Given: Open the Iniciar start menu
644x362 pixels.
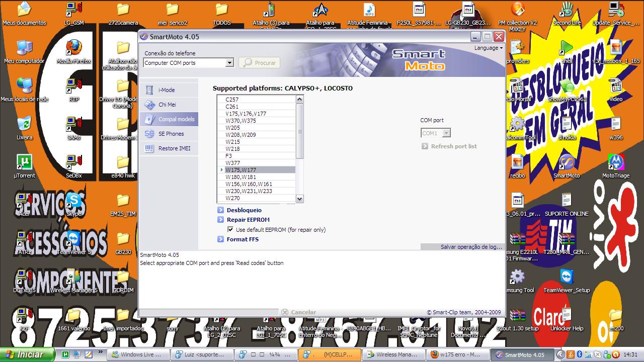Looking at the screenshot, I should click(28, 354).
